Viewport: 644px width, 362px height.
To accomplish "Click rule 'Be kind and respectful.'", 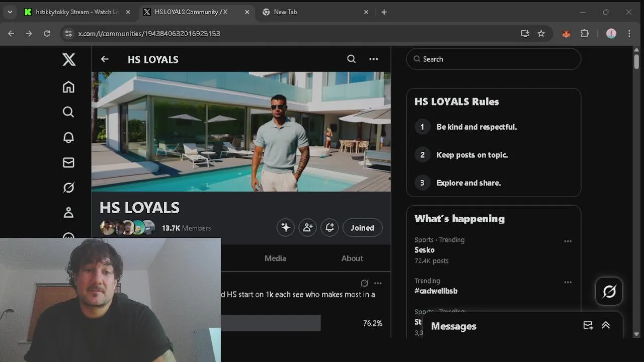I will 476,127.
